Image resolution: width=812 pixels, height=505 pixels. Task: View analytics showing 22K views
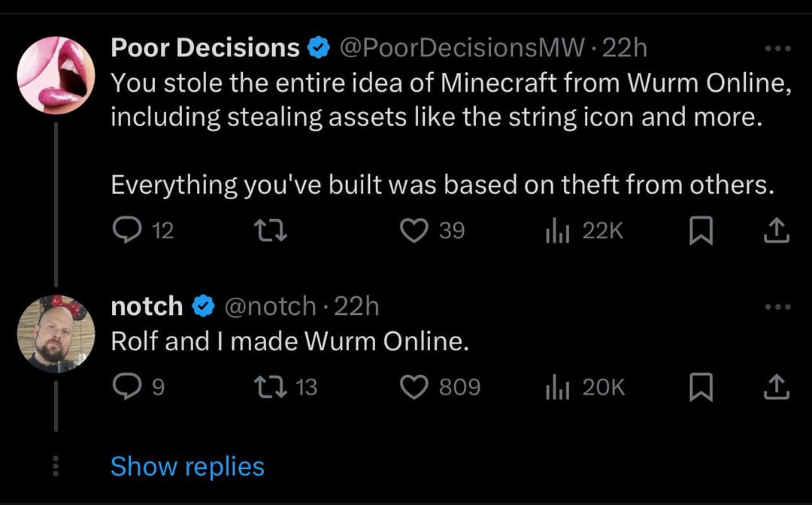click(x=584, y=230)
